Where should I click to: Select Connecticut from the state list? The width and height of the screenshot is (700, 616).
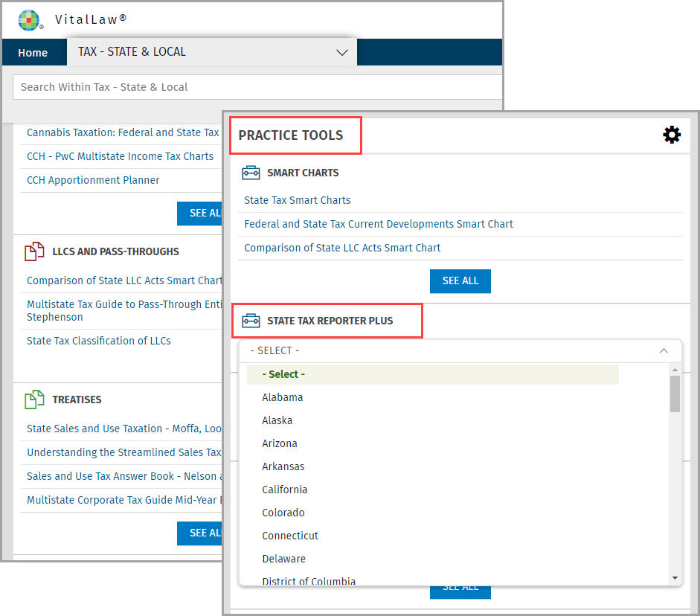(290, 536)
